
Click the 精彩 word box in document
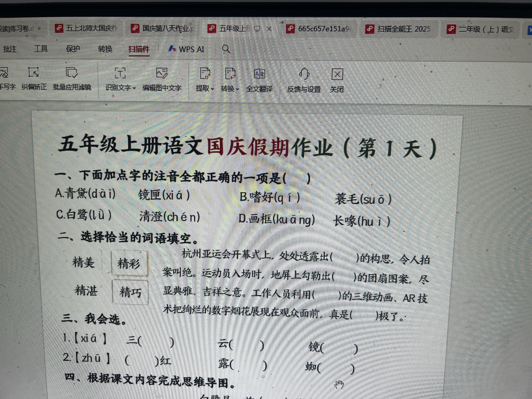(129, 264)
